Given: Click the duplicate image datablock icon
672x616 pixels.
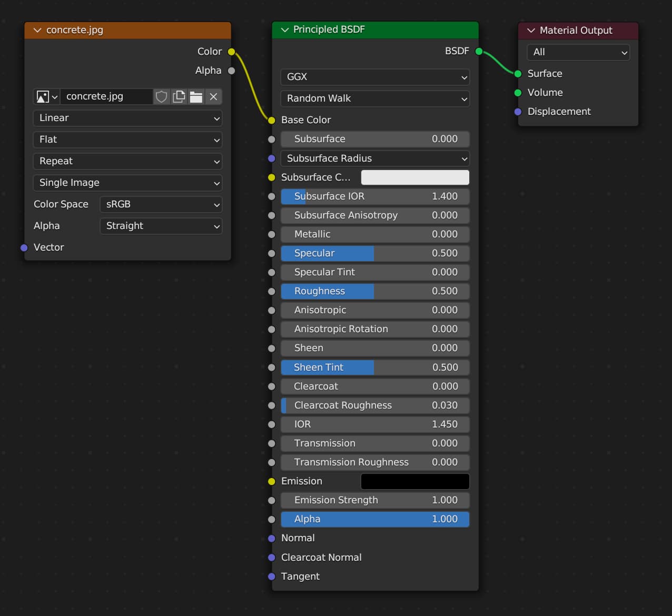Looking at the screenshot, I should tap(179, 97).
